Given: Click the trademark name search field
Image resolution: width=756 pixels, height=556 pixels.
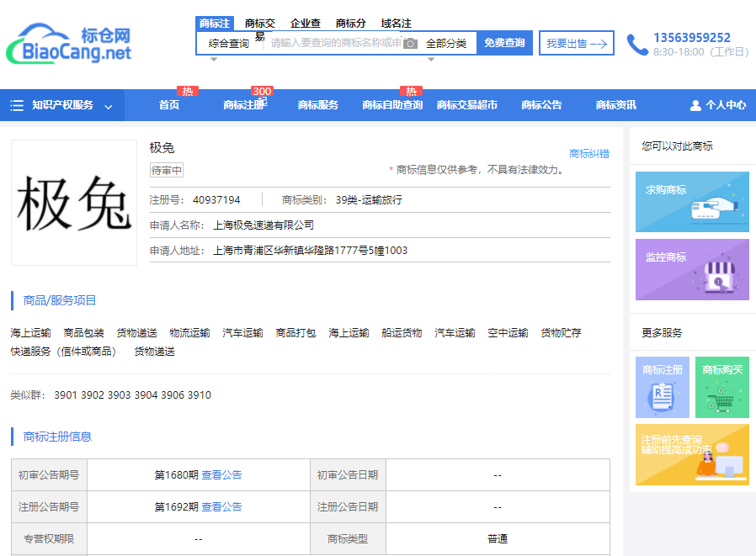Looking at the screenshot, I should [336, 44].
